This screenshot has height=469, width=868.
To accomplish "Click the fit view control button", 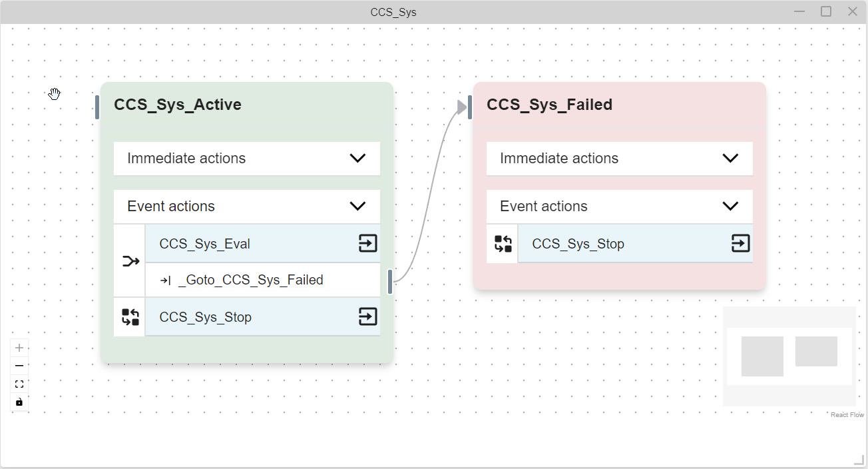I will [19, 384].
